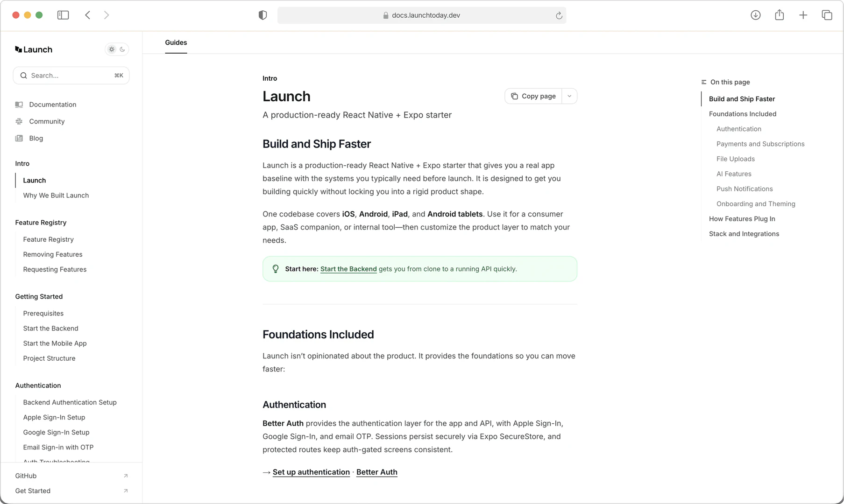The width and height of the screenshot is (844, 504).
Task: Click the Share icon in the browser toolbar
Action: click(x=779, y=14)
